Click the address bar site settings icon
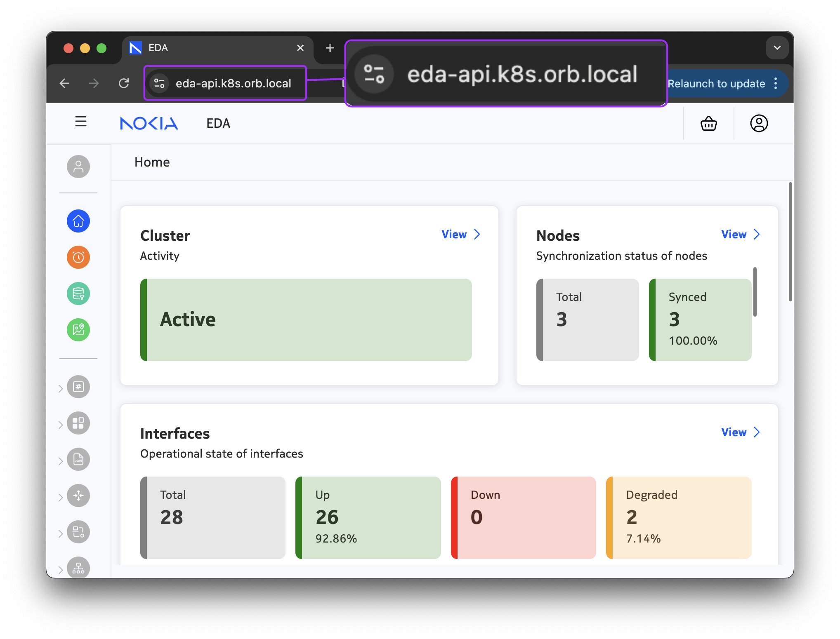This screenshot has width=840, height=639. pyautogui.click(x=158, y=83)
